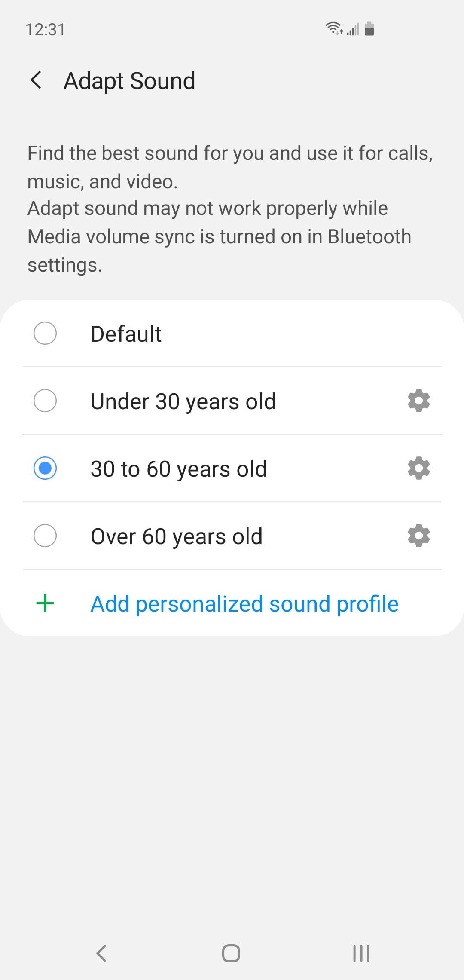464x980 pixels.
Task: Open settings gear for 30 to 60 years old
Action: [418, 468]
